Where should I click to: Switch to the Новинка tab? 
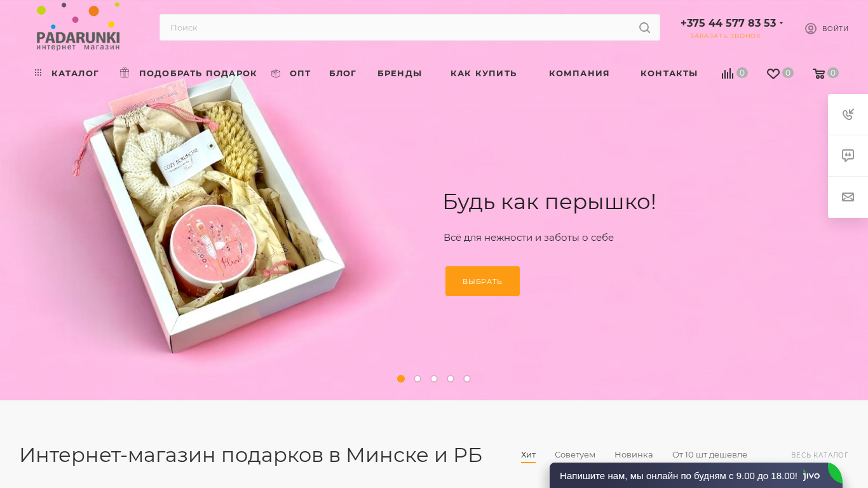coord(634,455)
